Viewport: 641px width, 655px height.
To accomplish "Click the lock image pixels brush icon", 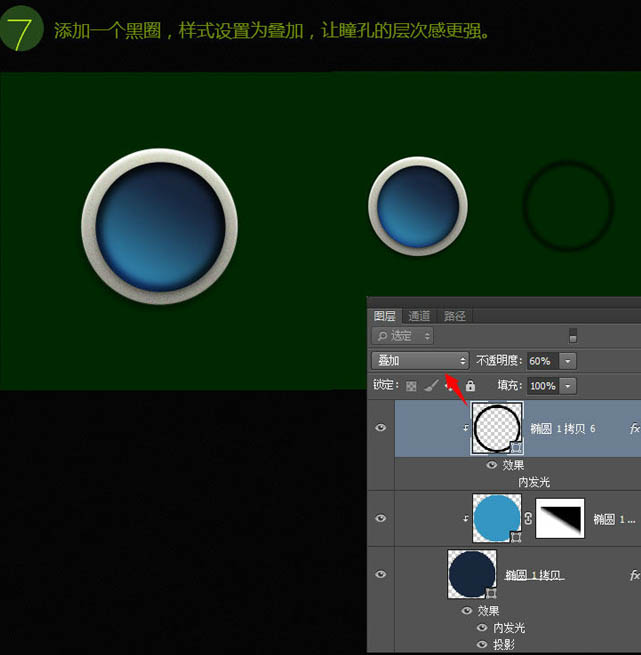I will (x=430, y=385).
